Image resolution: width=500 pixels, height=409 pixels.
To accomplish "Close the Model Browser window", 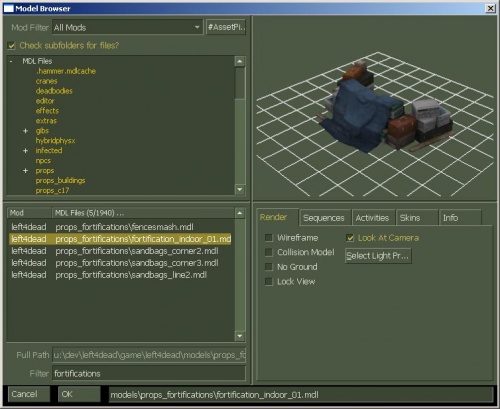I will tap(491, 8).
